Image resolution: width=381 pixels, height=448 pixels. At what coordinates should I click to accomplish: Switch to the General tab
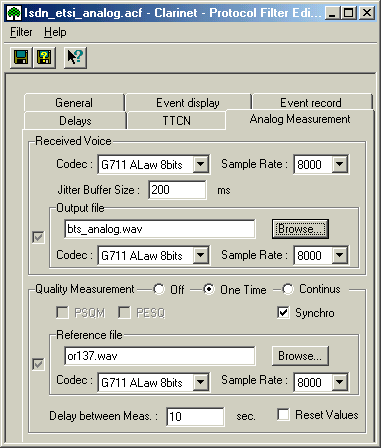point(74,103)
